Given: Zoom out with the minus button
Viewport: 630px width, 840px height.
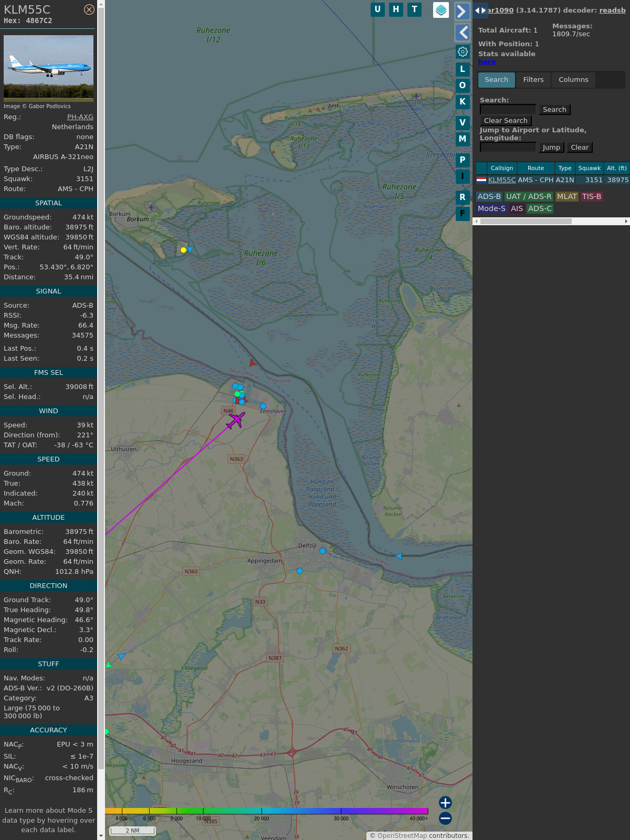Looking at the screenshot, I should click(x=445, y=818).
